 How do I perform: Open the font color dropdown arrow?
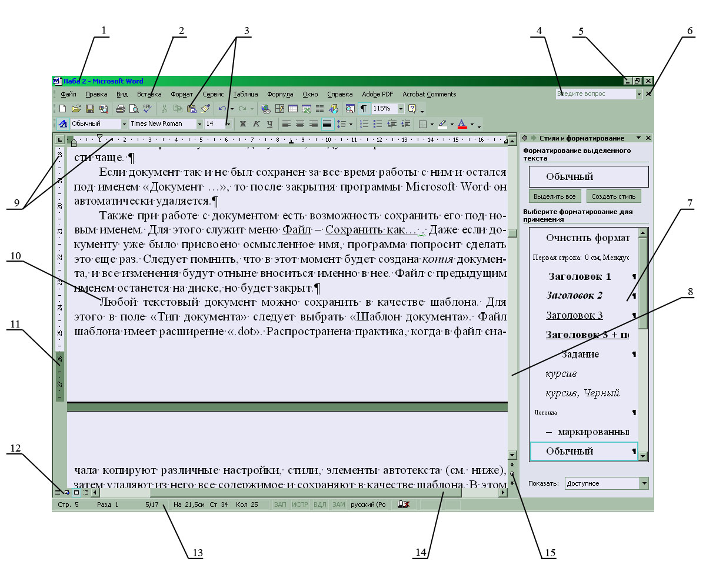pos(472,124)
